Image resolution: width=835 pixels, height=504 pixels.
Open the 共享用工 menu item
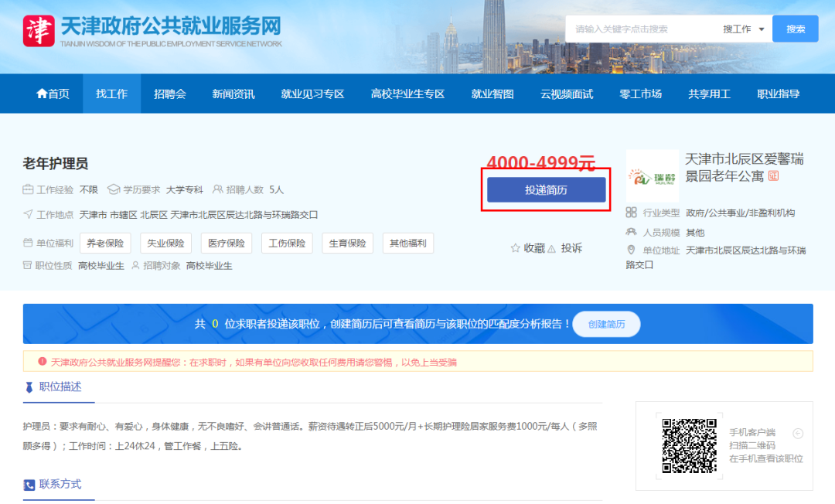[709, 94]
